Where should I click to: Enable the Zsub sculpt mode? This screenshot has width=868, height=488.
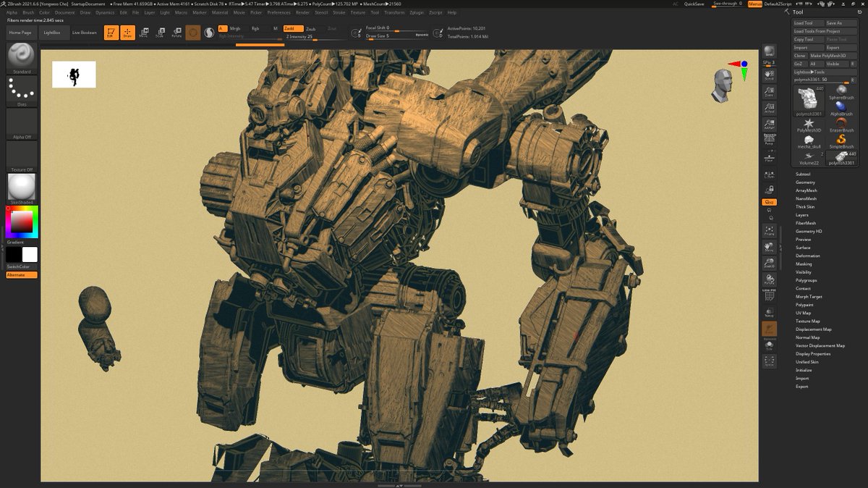311,28
